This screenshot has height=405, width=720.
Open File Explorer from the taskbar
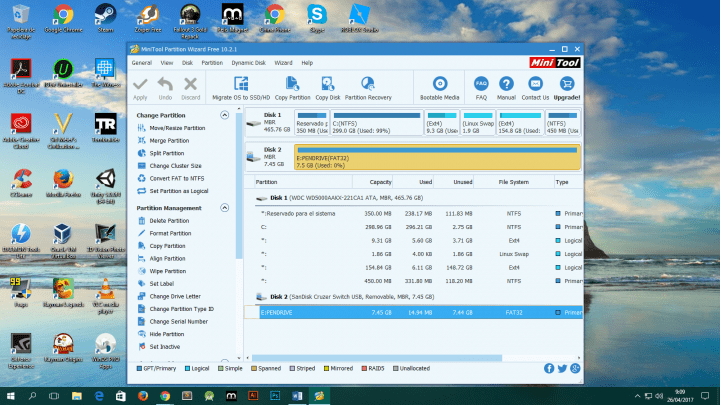(x=76, y=396)
